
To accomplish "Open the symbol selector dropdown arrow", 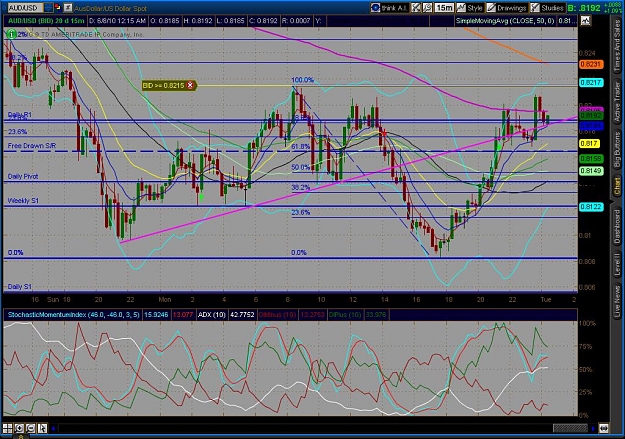I will tap(48, 8).
